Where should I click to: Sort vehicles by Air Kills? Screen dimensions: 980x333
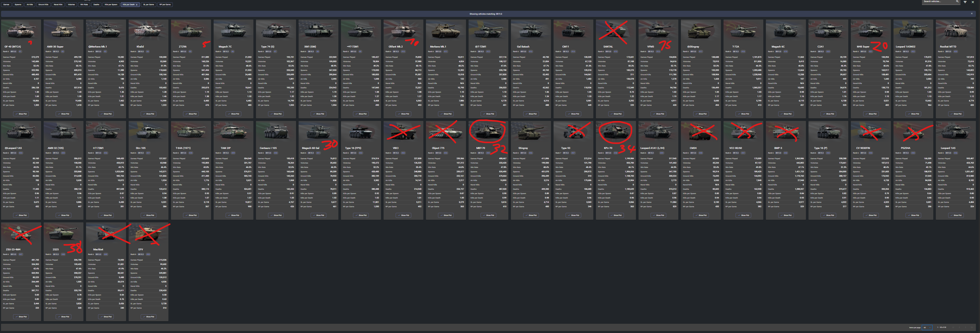30,5
